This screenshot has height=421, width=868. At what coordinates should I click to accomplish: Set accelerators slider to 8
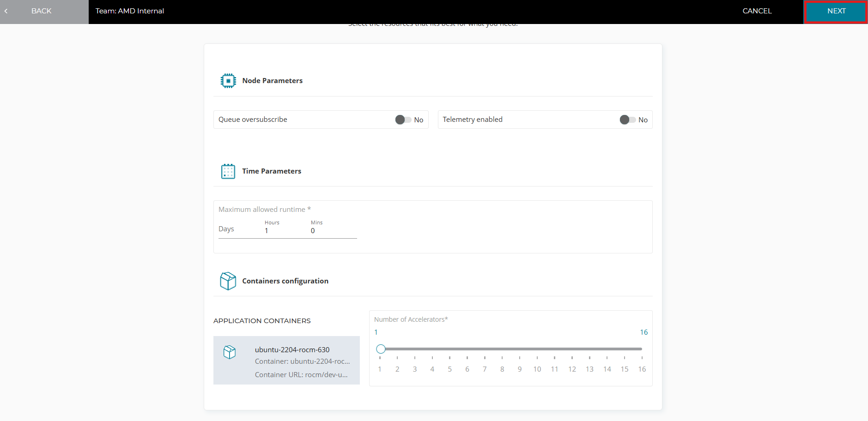tap(502, 349)
